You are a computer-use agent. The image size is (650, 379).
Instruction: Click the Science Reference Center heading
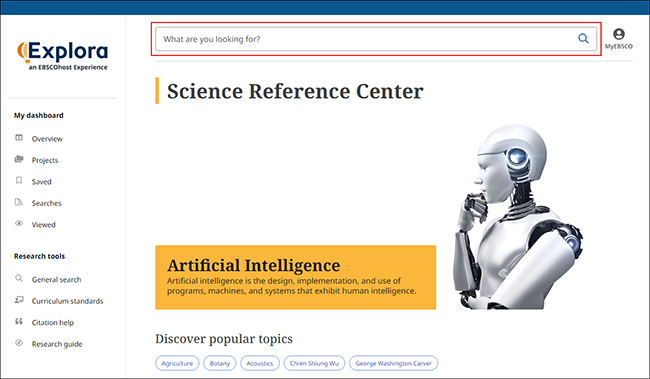(x=295, y=91)
